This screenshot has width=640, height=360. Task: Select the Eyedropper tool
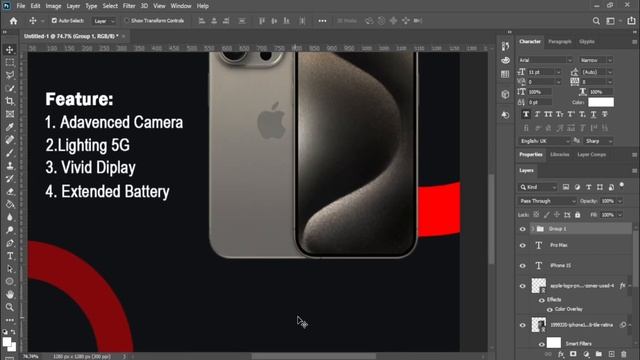(10, 127)
